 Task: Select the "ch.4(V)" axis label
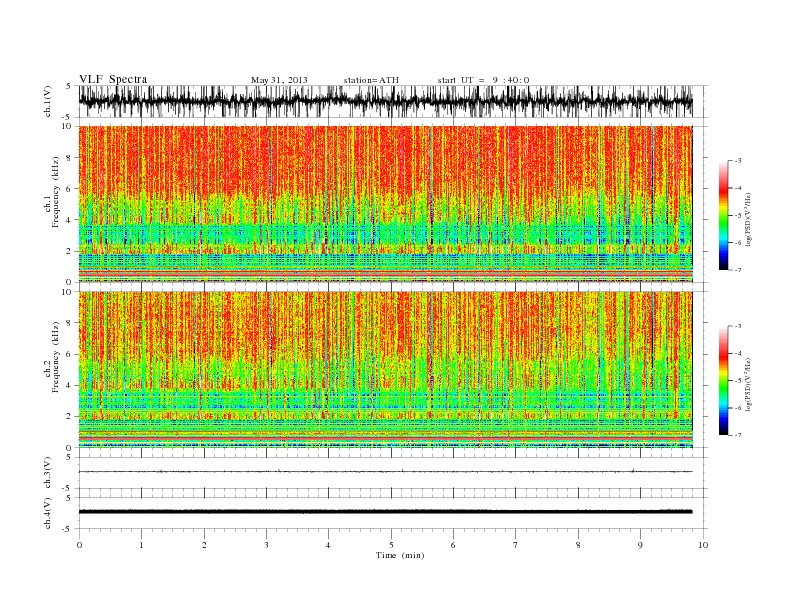point(48,513)
